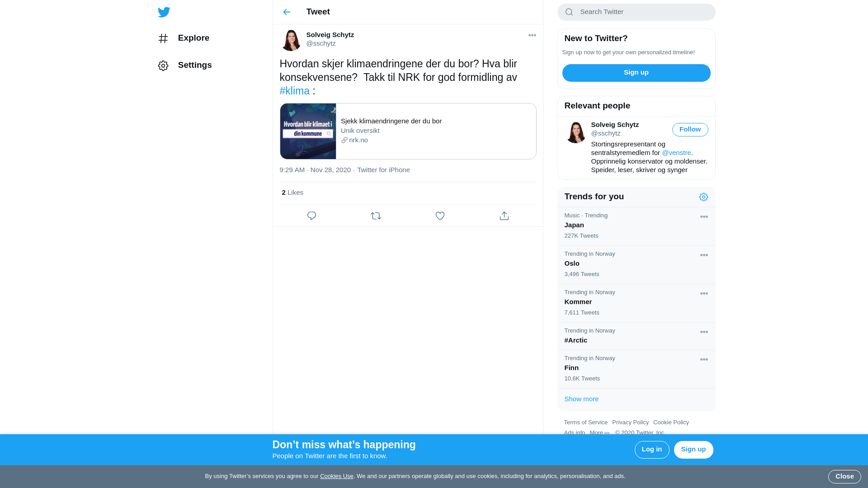868x488 pixels.
Task: Close the cookie notice
Action: 844,477
